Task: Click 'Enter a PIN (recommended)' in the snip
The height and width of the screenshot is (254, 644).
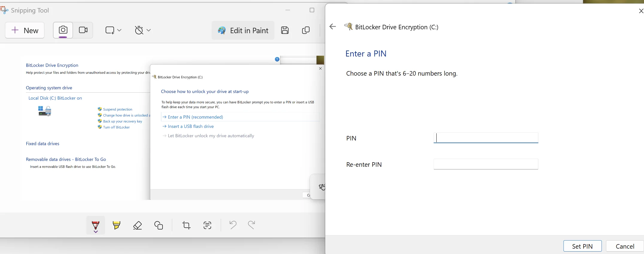Action: tap(195, 117)
